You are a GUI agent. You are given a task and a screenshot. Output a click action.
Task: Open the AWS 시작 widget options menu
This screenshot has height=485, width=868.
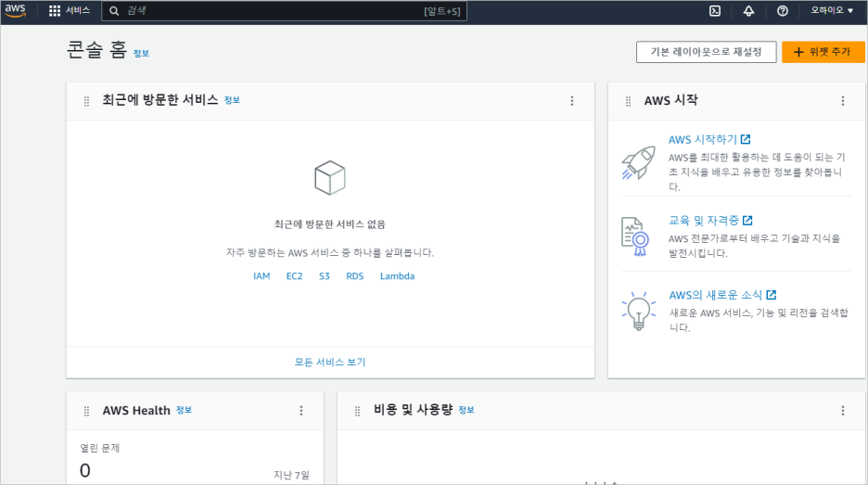tap(843, 101)
